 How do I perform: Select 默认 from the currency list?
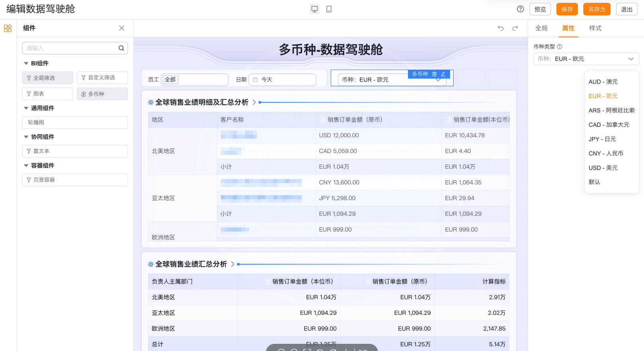point(612,182)
